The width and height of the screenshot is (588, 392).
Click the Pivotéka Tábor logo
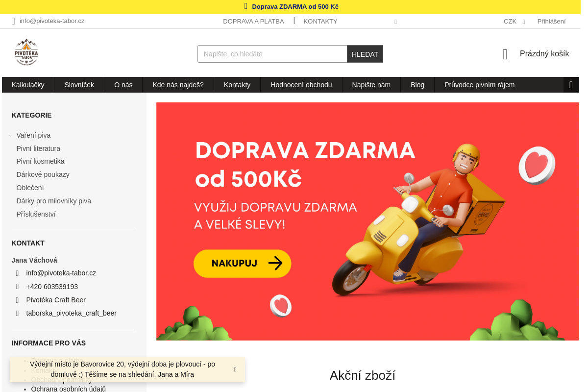[x=26, y=52]
